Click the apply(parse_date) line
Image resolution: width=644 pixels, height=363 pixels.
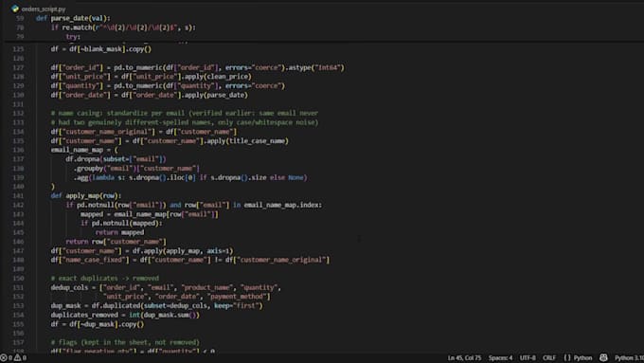149,95
